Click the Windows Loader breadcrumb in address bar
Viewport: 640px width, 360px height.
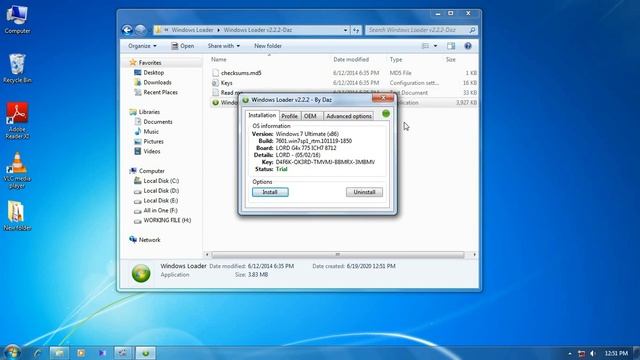[x=192, y=30]
